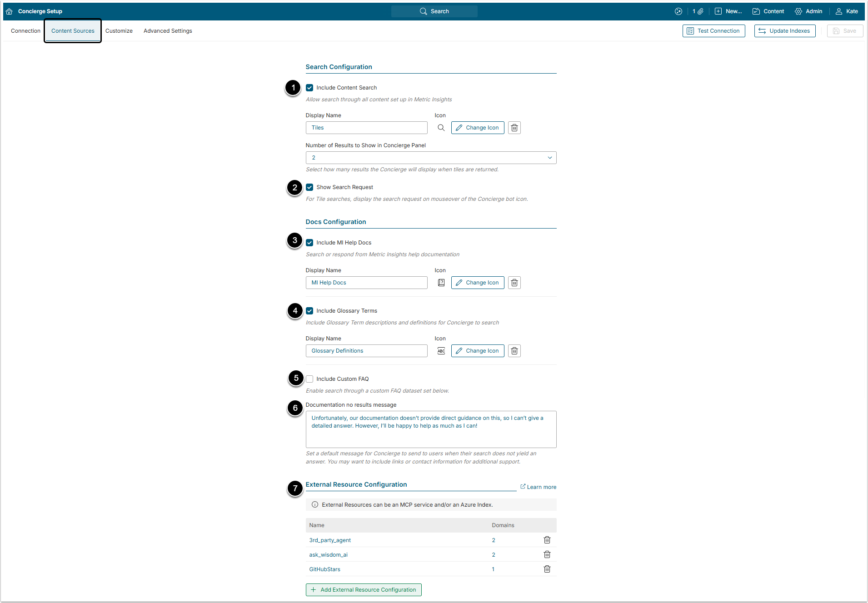Open the Learn more link
Screen dimensions: 868x603
[x=538, y=487]
